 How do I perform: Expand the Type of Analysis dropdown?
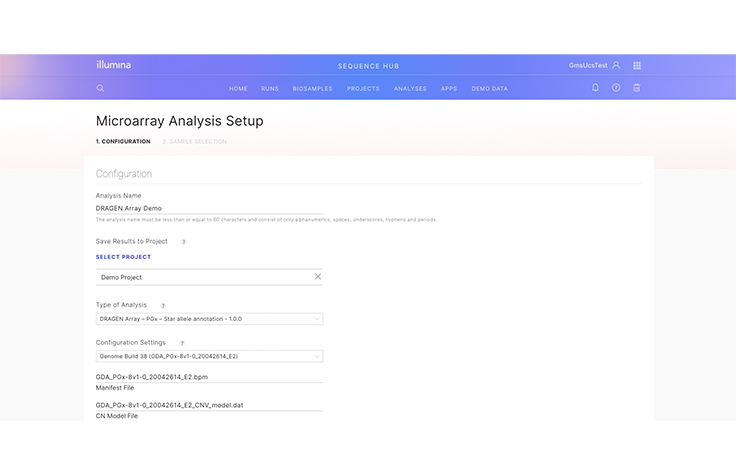pyautogui.click(x=209, y=319)
